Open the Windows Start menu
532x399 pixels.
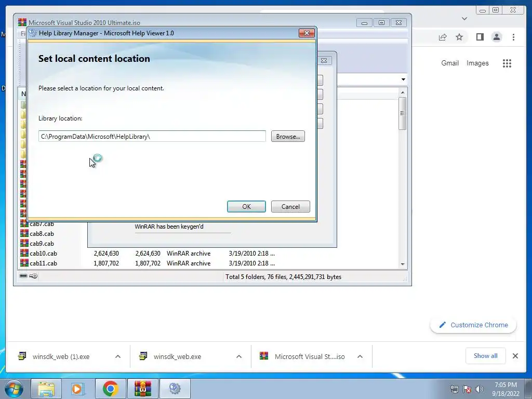tap(14, 389)
